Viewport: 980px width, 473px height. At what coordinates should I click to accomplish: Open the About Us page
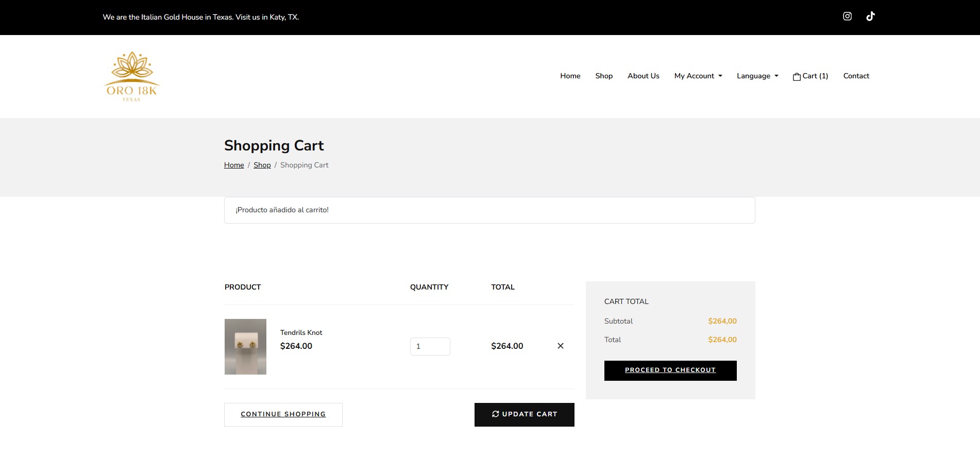pos(644,76)
